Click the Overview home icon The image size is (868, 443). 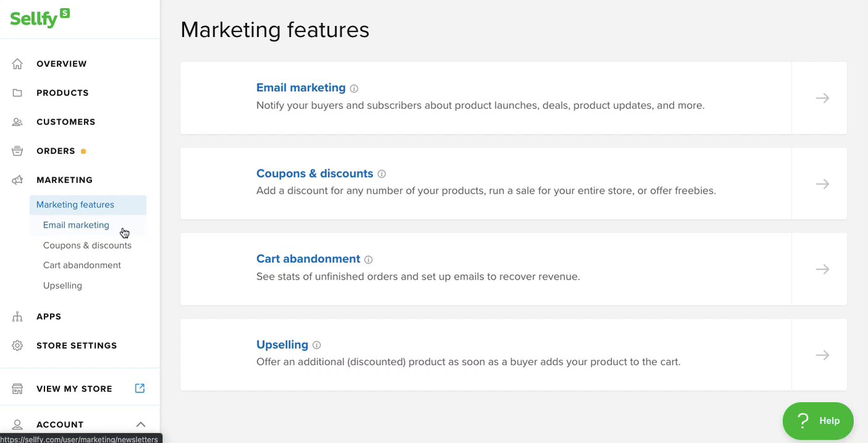[x=17, y=64]
